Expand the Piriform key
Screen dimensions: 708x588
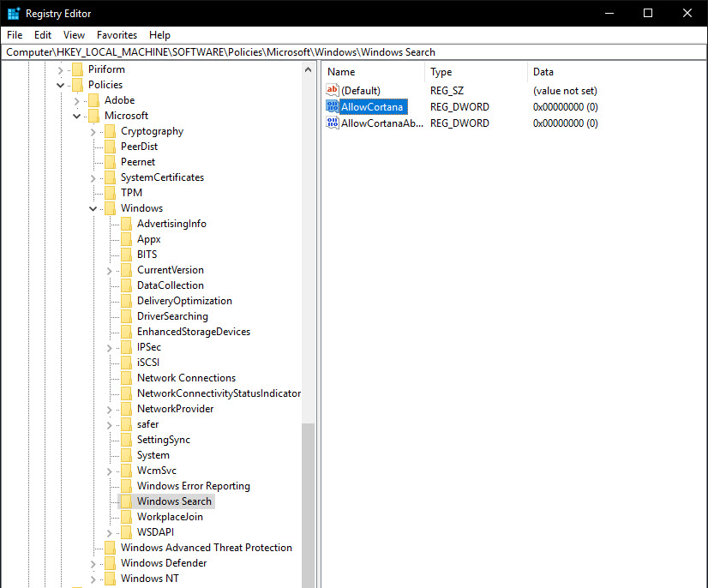[61, 70]
